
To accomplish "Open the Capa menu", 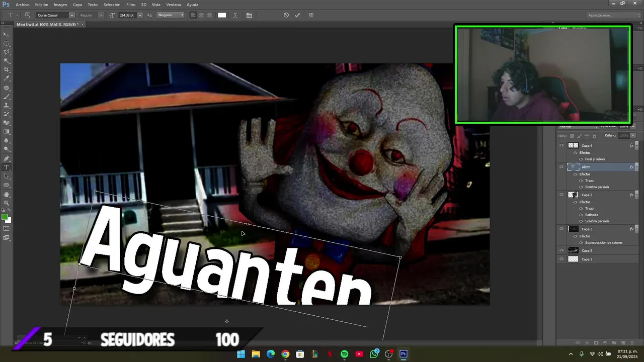I will pos(77,5).
